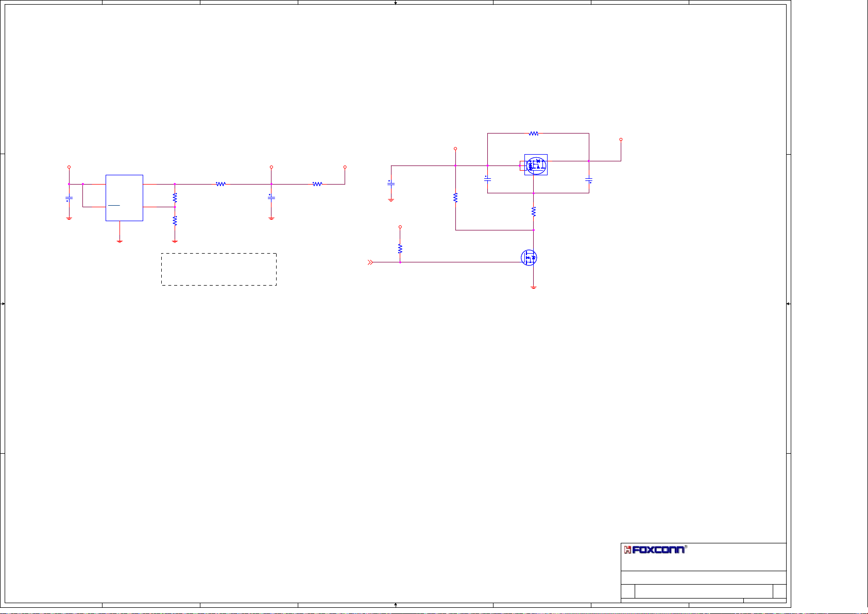Image resolution: width=868 pixels, height=614 pixels.
Task: Click the ground symbol under the IC block
Action: 120,240
